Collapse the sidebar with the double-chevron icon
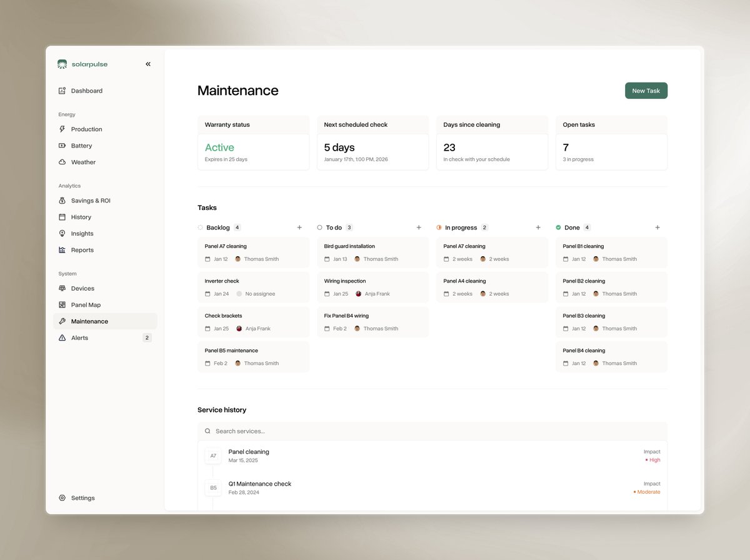This screenshot has height=560, width=750. pyautogui.click(x=148, y=64)
